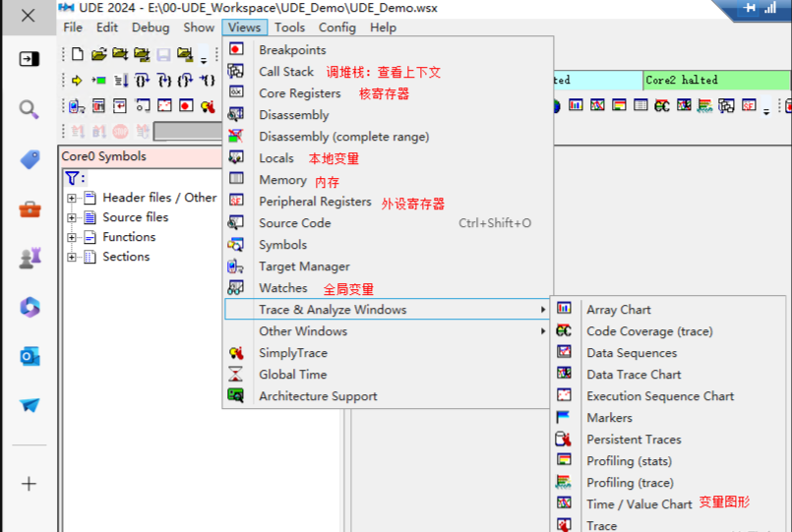This screenshot has height=532, width=792.
Task: Click the blue tag icon in sidebar
Action: pos(30,159)
